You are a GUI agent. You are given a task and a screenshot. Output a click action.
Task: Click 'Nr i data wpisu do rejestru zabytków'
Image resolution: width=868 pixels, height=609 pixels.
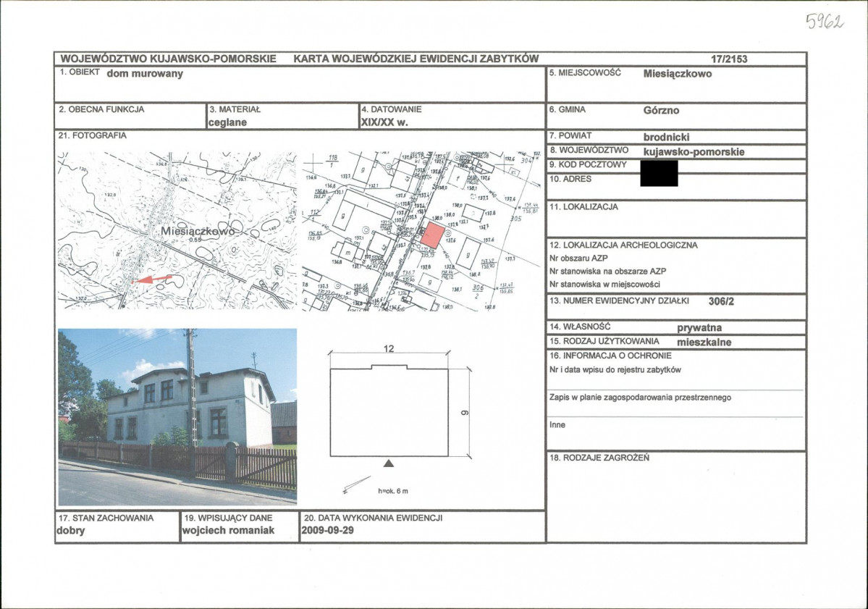(x=615, y=370)
